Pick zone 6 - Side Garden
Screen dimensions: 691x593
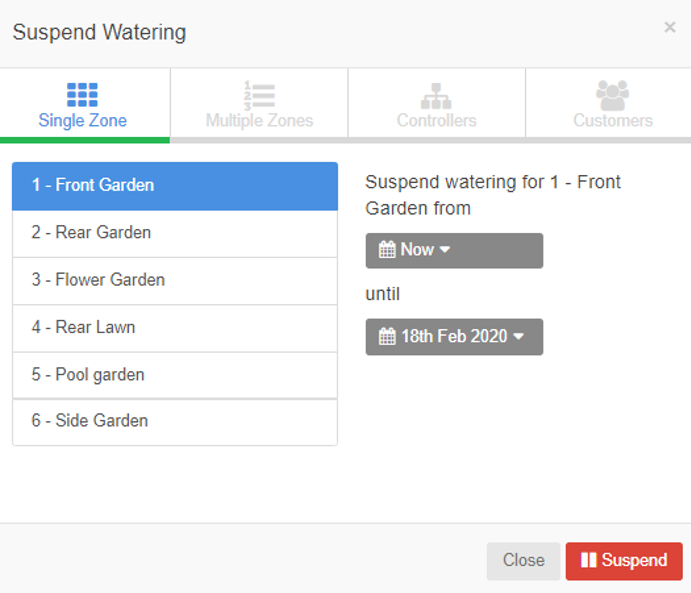175,422
